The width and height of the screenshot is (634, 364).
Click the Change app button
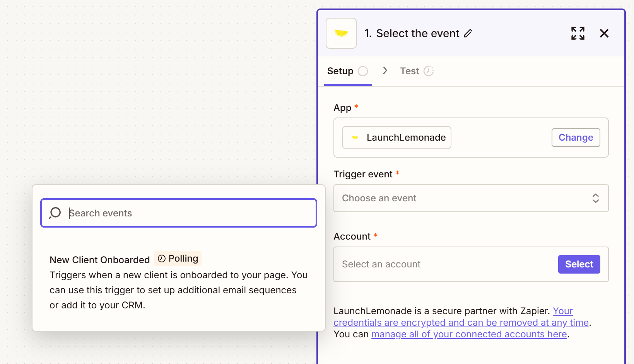(x=576, y=138)
